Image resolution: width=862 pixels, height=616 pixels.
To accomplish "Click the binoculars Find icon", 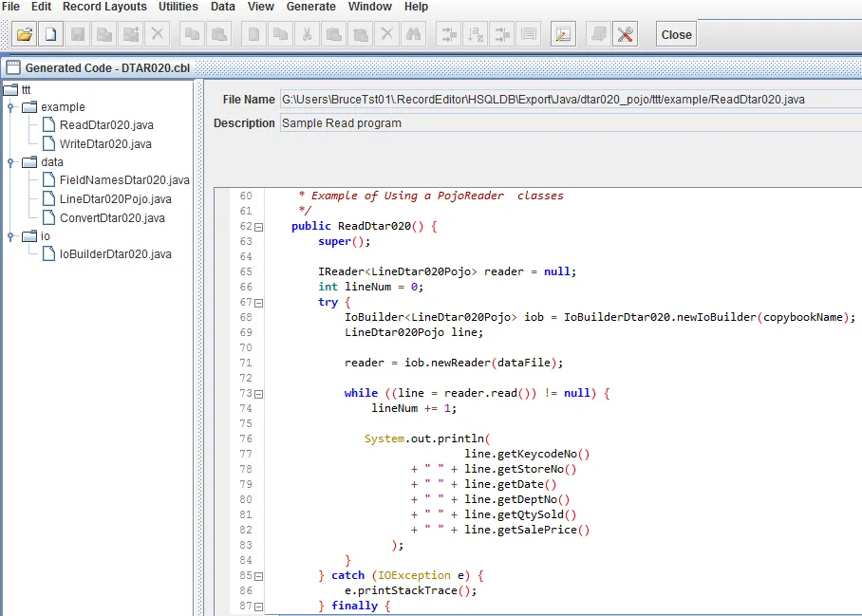I will point(413,34).
